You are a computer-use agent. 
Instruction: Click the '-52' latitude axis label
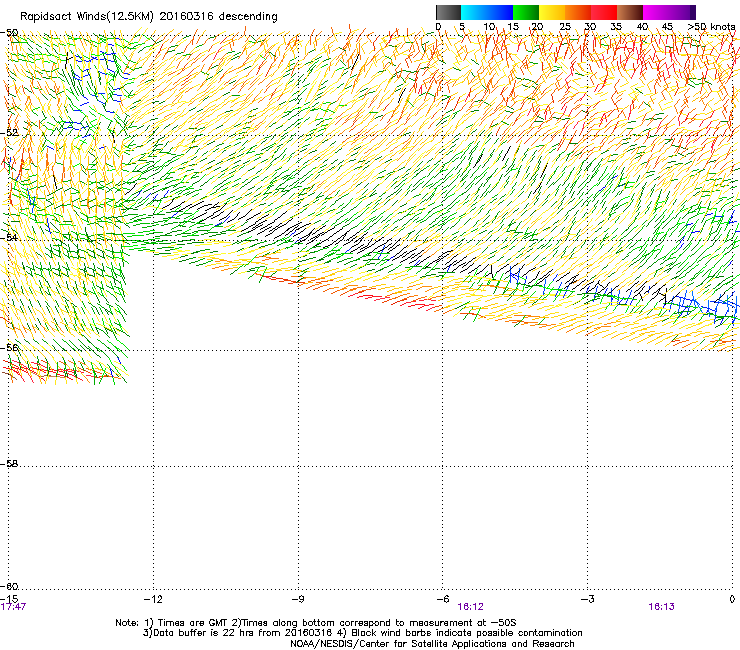[10, 133]
